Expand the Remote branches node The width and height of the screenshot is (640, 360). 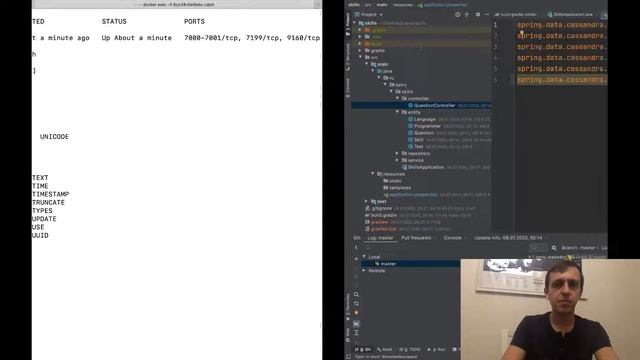[364, 271]
